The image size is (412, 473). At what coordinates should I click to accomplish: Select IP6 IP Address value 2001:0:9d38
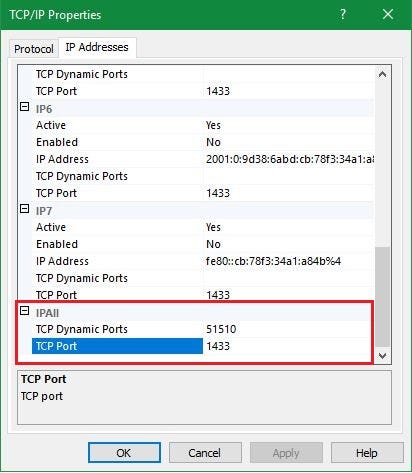coord(289,159)
